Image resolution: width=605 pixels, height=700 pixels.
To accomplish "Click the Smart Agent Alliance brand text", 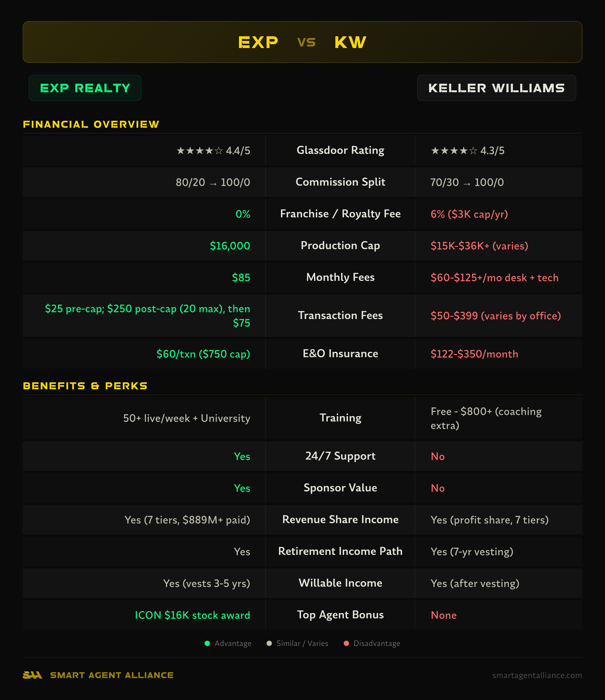I will pos(112,675).
